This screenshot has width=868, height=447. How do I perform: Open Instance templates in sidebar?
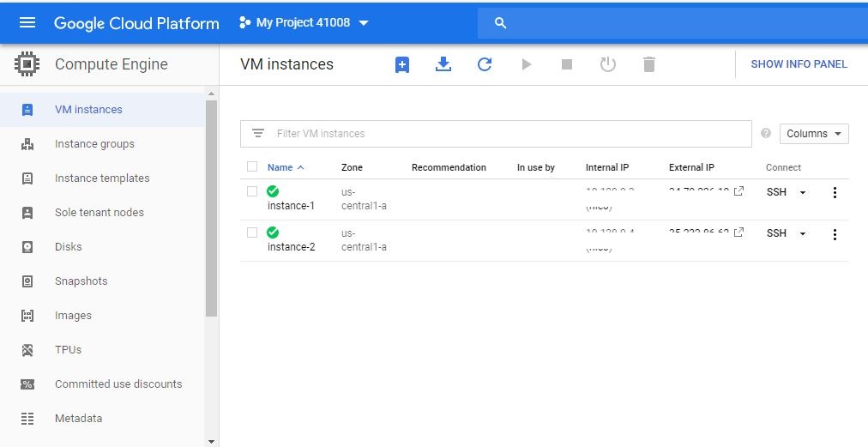(102, 178)
